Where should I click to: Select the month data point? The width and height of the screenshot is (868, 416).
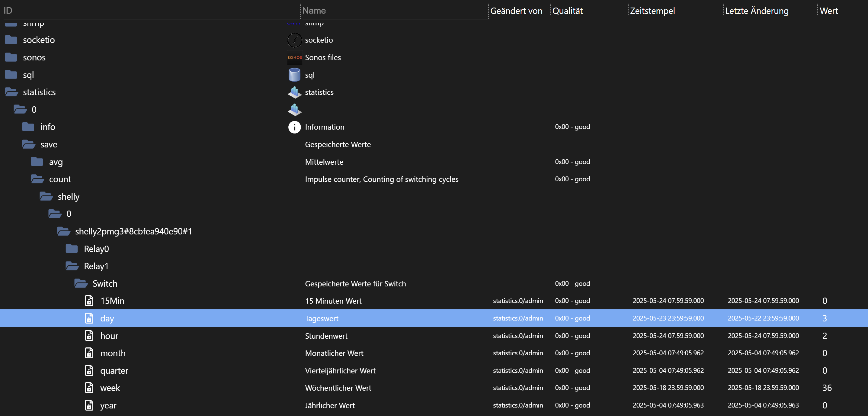[x=113, y=353]
